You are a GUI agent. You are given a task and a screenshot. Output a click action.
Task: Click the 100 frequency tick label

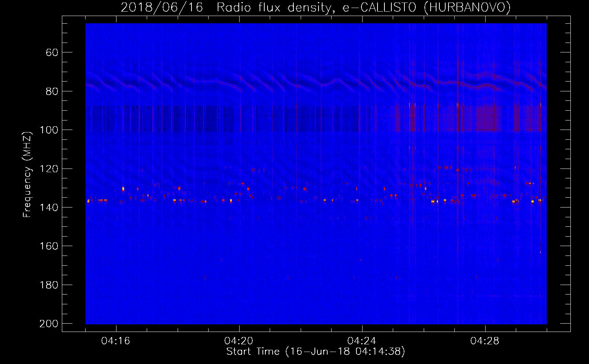click(49, 130)
